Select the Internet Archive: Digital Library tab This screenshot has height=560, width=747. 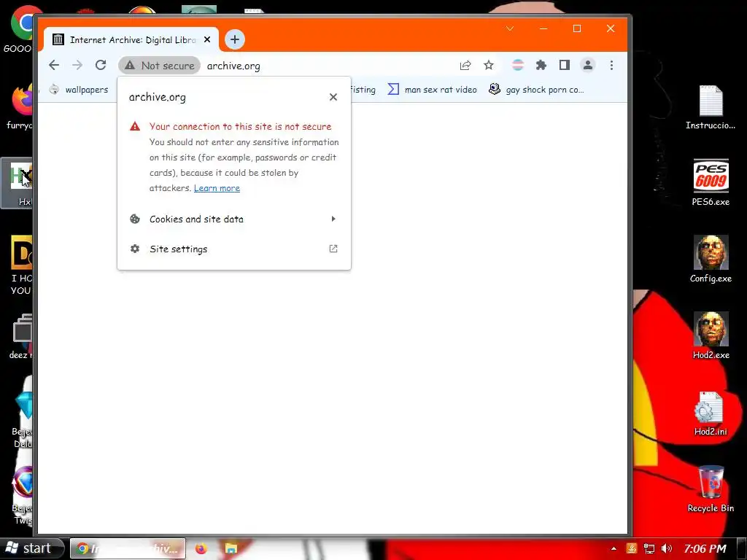(131, 39)
